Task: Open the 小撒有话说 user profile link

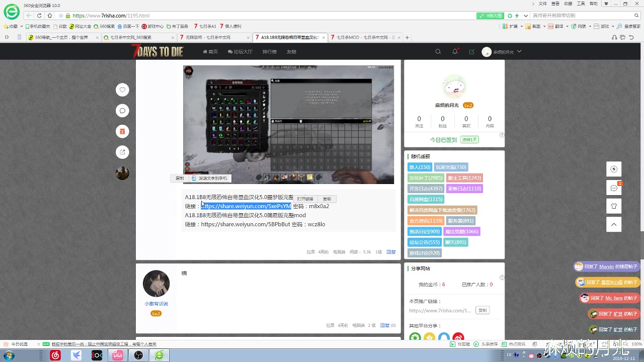Action: pos(156,304)
